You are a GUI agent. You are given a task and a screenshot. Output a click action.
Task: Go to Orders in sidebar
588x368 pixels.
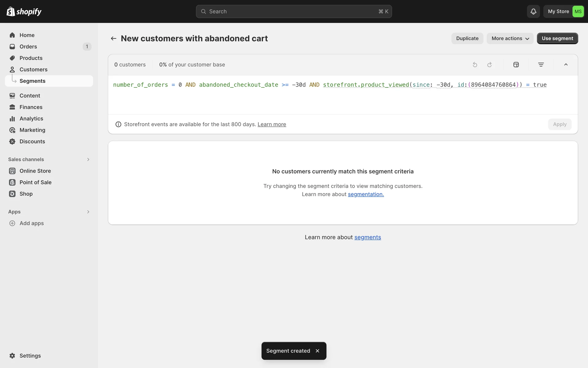(28, 47)
